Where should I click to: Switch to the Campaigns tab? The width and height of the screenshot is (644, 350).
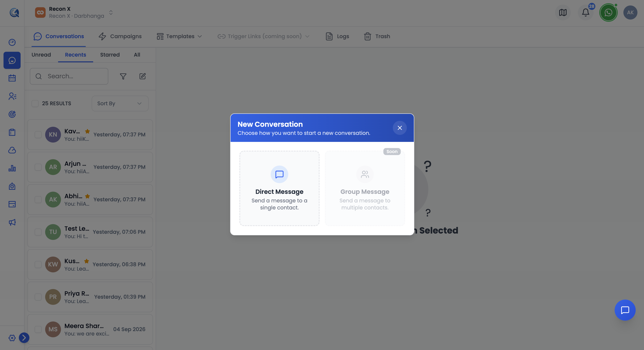(x=120, y=36)
